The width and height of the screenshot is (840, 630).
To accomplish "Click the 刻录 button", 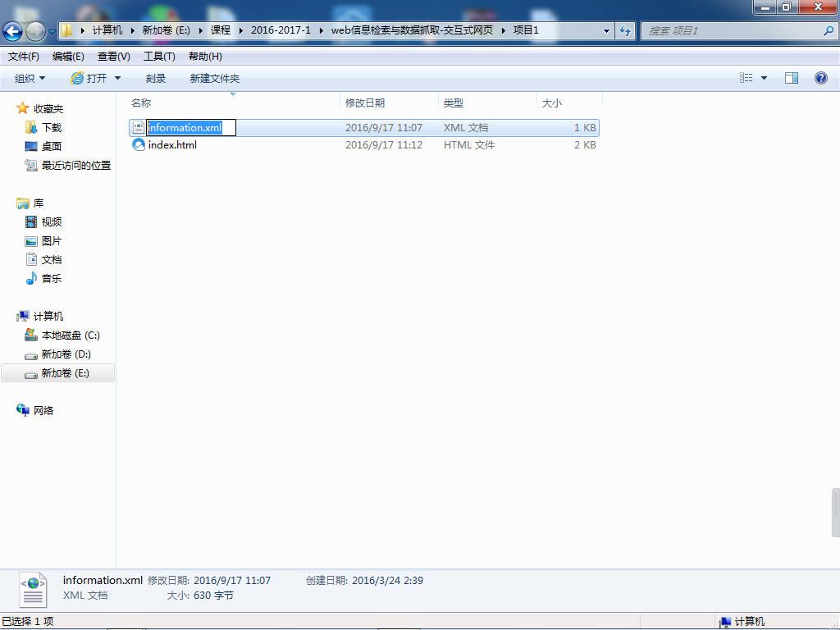I will pos(155,78).
